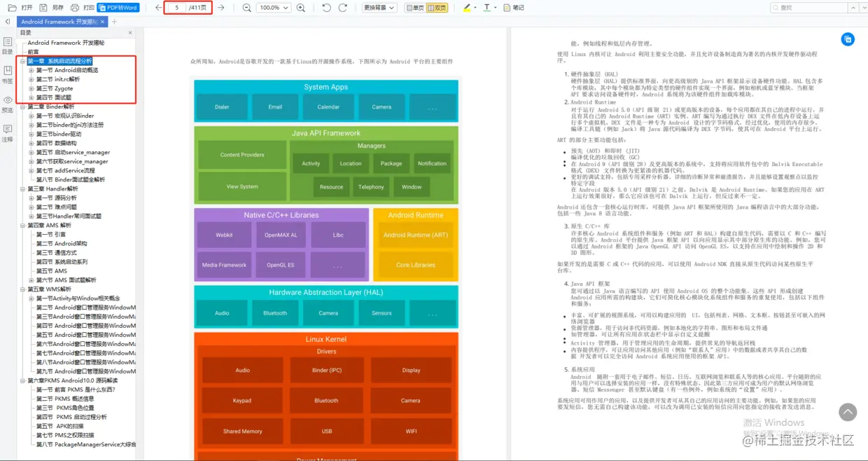The width and height of the screenshot is (868, 461).
Task: Open the 书签 bookmarks sidebar panel
Action: pyautogui.click(x=8, y=74)
